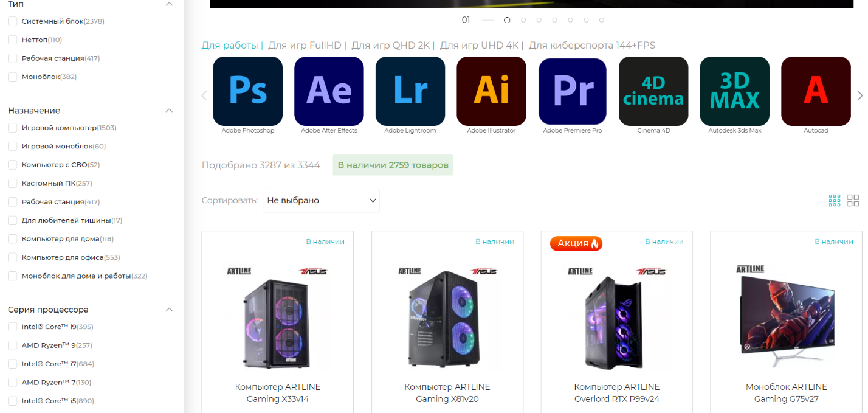Open ARTLINE Gaming X33v14 product image

pyautogui.click(x=277, y=318)
